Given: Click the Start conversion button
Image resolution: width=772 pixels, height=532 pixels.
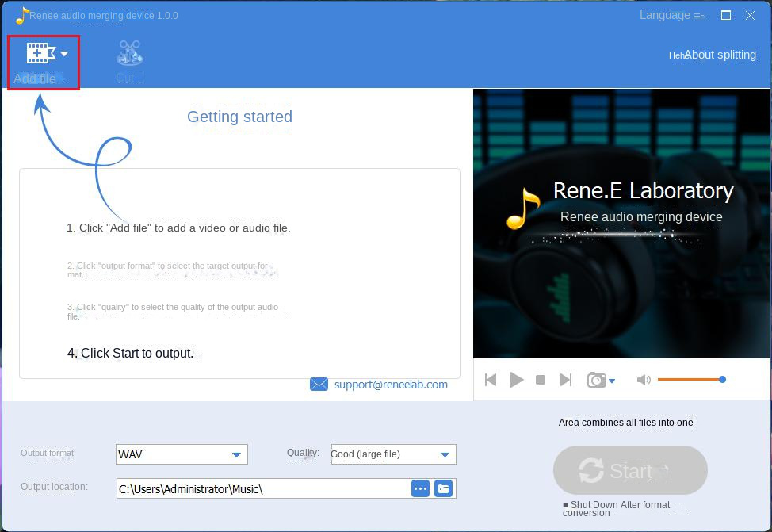Looking at the screenshot, I should (630, 471).
